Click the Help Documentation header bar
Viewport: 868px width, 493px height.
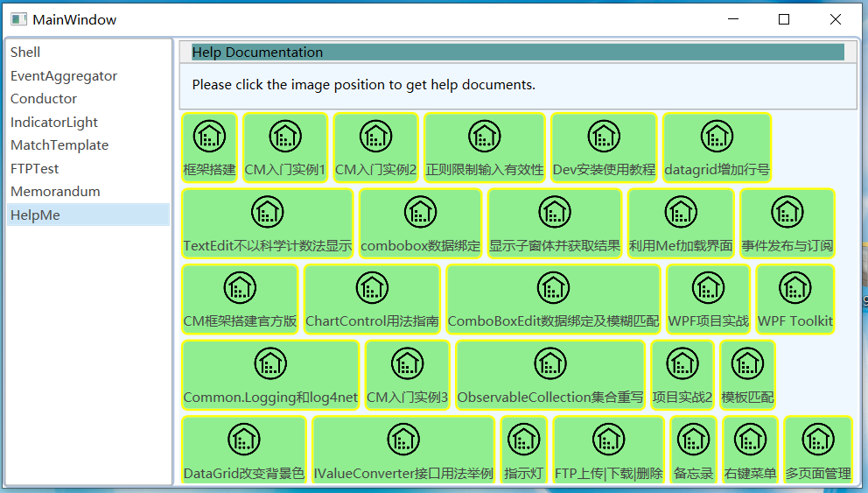(518, 52)
